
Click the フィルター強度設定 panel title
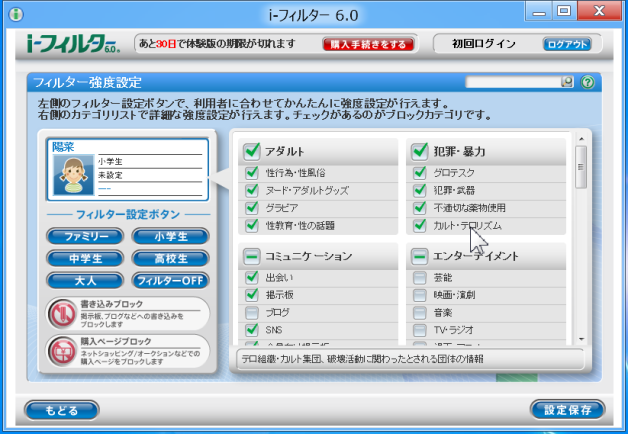click(x=87, y=82)
